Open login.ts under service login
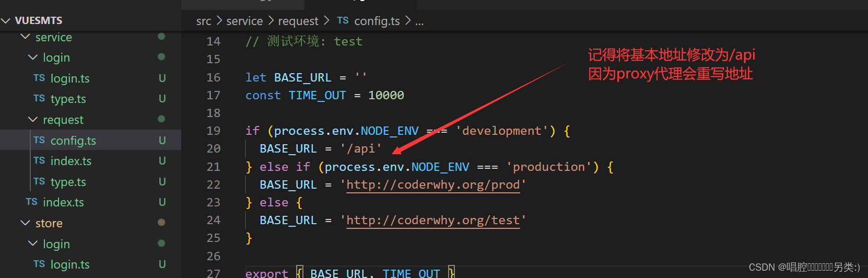 pyautogui.click(x=70, y=78)
